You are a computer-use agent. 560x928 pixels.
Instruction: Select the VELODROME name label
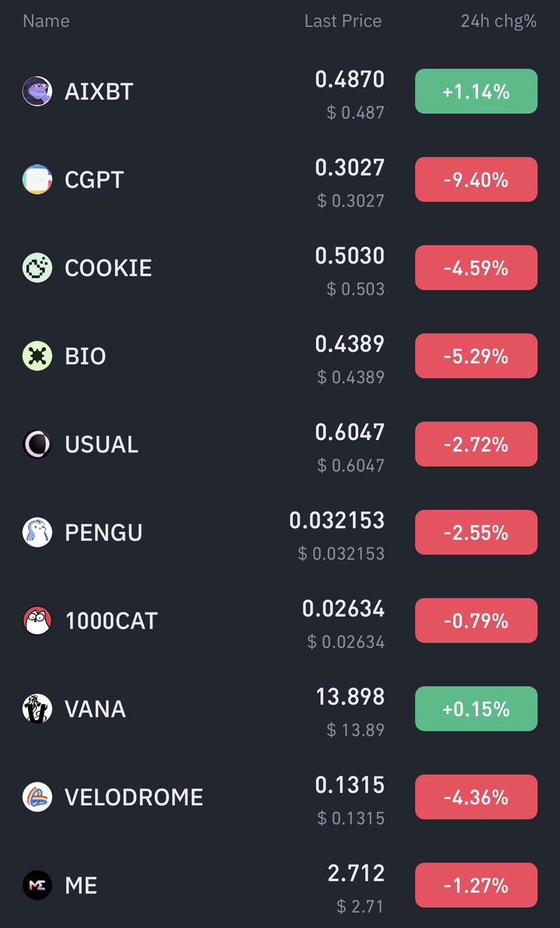tap(134, 797)
